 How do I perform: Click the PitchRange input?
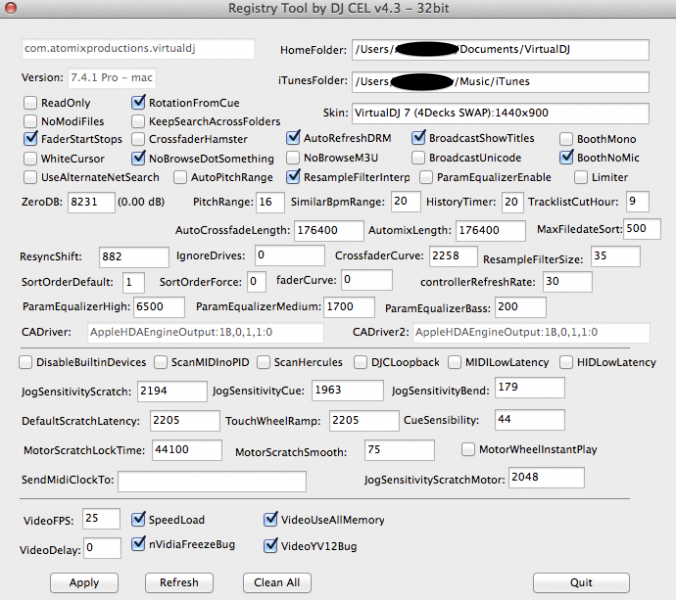pos(270,202)
